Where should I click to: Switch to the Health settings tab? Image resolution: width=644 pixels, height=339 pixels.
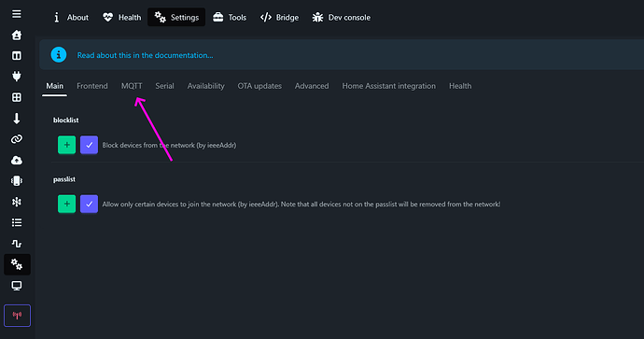point(460,86)
